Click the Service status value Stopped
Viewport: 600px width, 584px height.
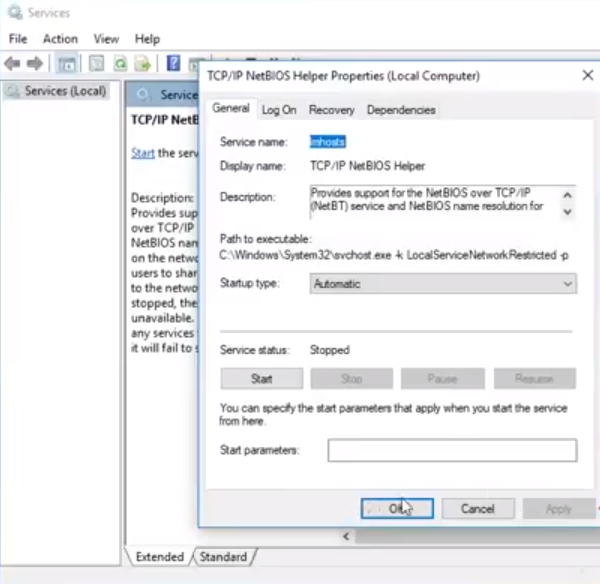coord(329,350)
